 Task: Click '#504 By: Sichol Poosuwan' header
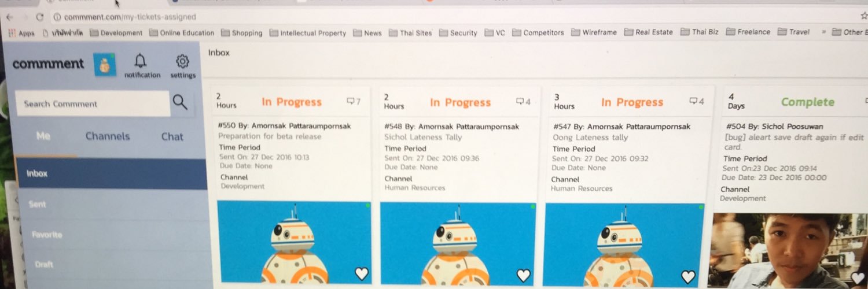pyautogui.click(x=774, y=126)
